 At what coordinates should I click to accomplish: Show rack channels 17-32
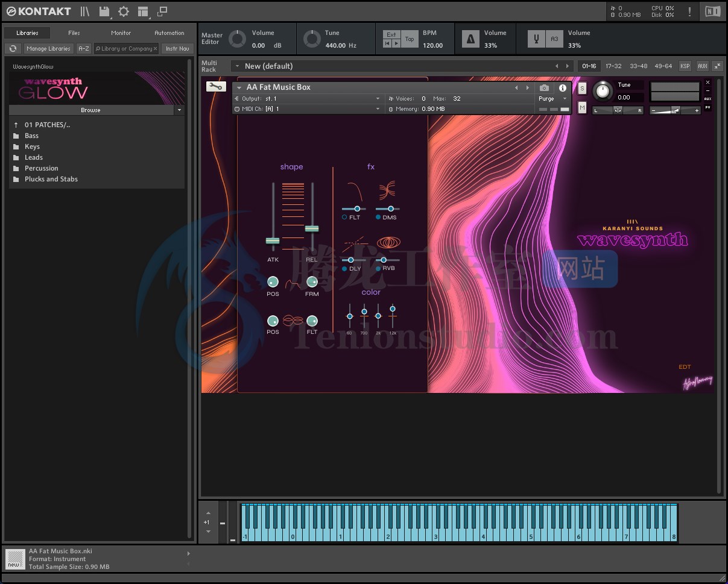(613, 66)
